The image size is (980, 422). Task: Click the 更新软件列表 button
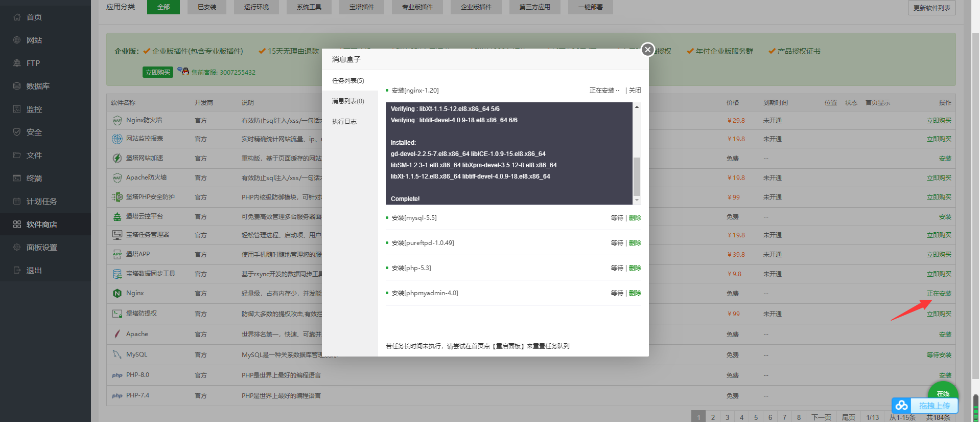[932, 8]
